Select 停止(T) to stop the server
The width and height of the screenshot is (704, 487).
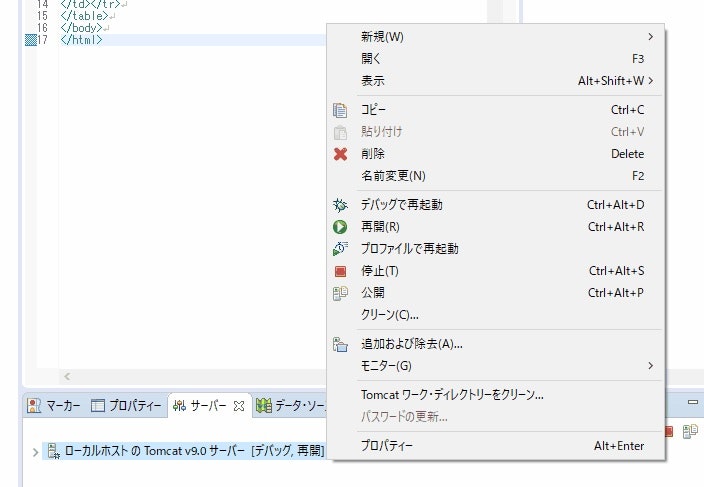pos(496,271)
